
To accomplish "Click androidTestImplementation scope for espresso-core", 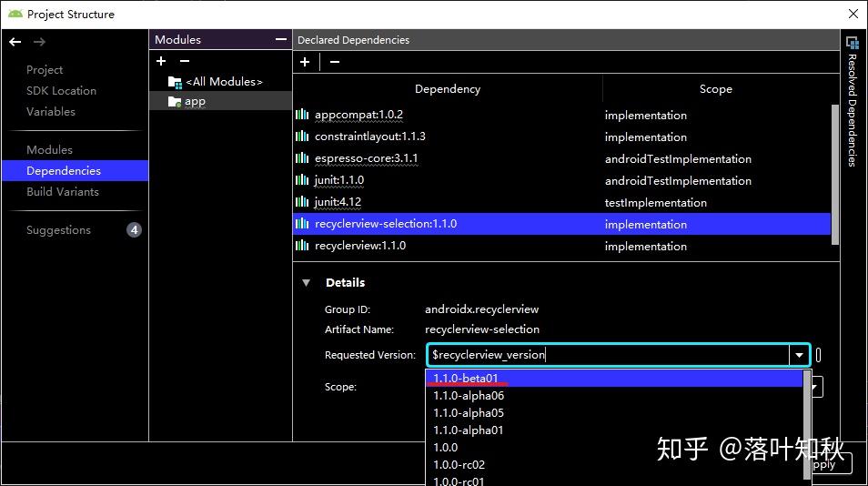I will (678, 159).
